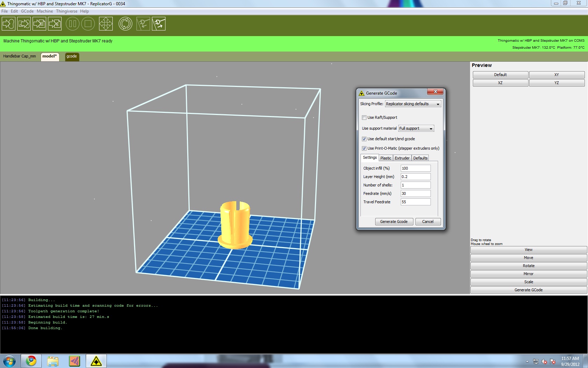Click the Stop build round icon
The width and height of the screenshot is (588, 368).
tap(88, 24)
